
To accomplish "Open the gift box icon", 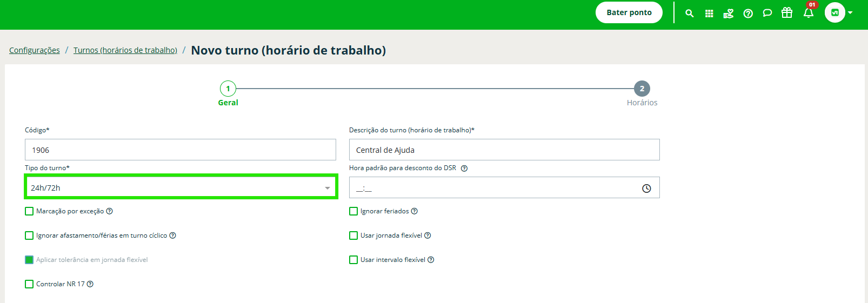I will [x=787, y=12].
